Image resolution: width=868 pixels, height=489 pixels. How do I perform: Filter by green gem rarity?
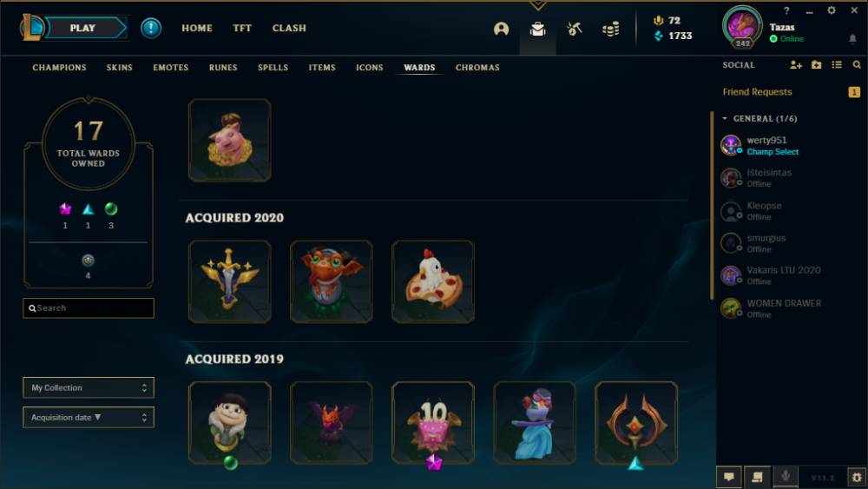pyautogui.click(x=111, y=208)
